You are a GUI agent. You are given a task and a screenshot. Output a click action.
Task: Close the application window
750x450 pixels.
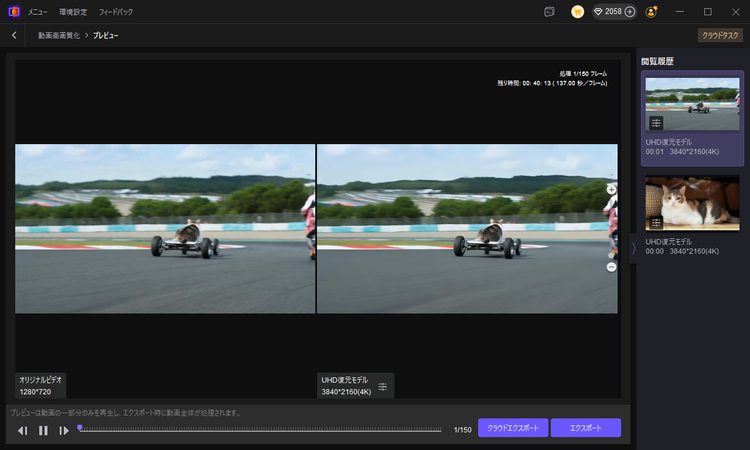(x=736, y=12)
